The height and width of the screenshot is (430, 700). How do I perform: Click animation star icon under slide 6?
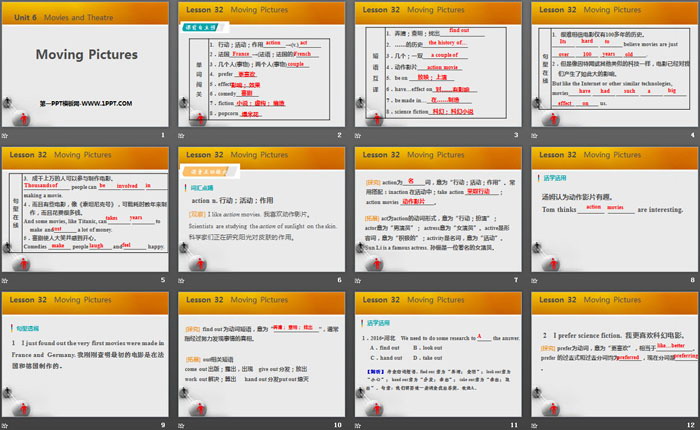(x=181, y=280)
